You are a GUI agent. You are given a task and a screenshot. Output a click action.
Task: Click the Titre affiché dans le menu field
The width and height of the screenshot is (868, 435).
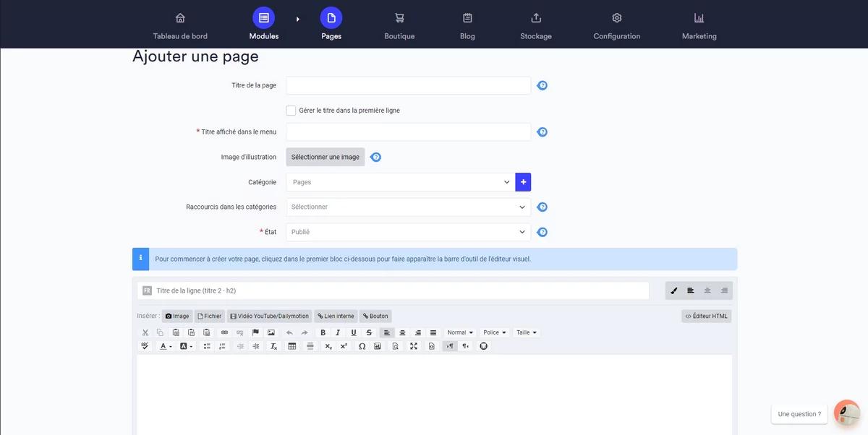409,132
